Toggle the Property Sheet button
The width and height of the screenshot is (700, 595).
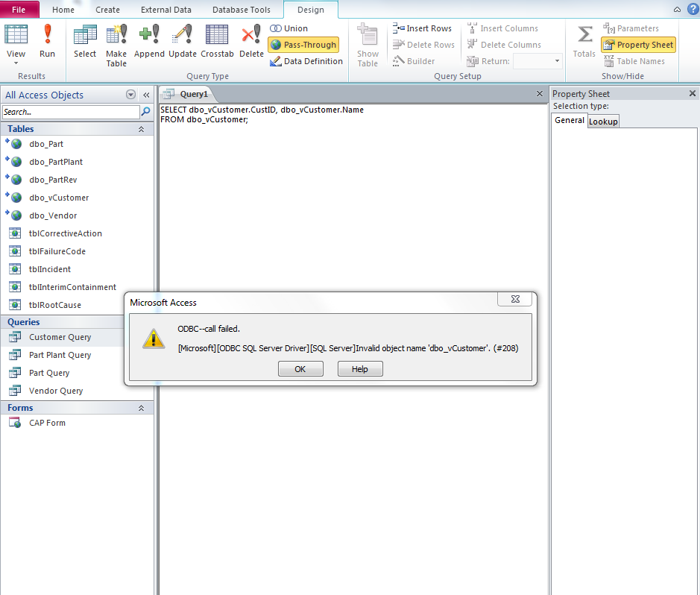[x=638, y=45]
